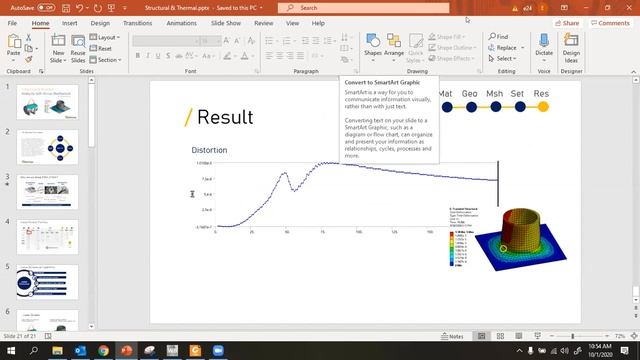The height and width of the screenshot is (360, 640).
Task: Toggle Underline formatting
Action: [158, 56]
